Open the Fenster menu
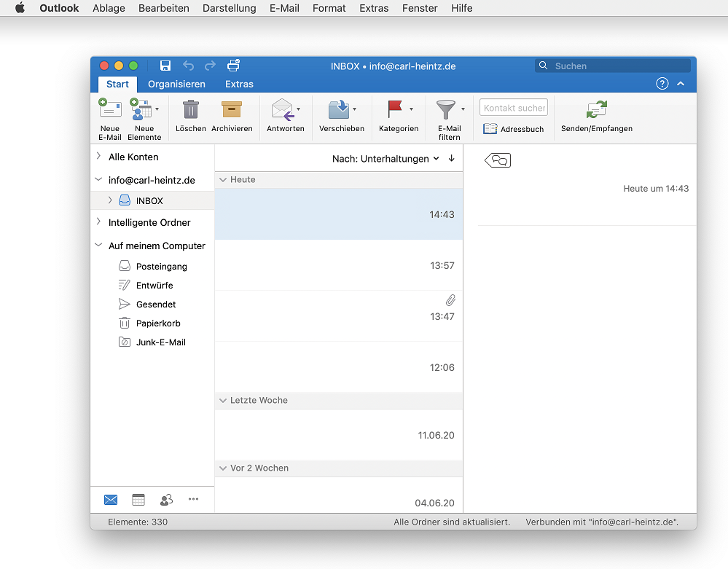Viewport: 728px width, 569px height. pyautogui.click(x=420, y=8)
